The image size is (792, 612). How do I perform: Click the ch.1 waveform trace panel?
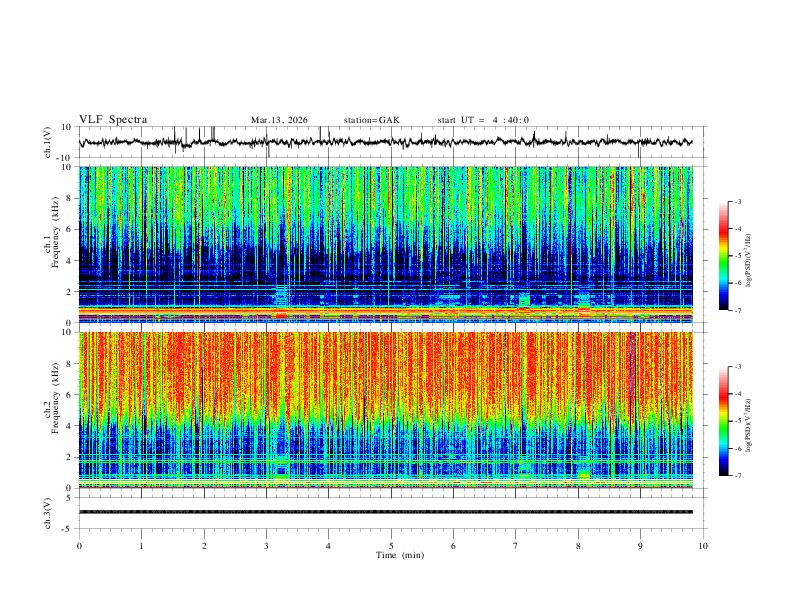click(393, 142)
